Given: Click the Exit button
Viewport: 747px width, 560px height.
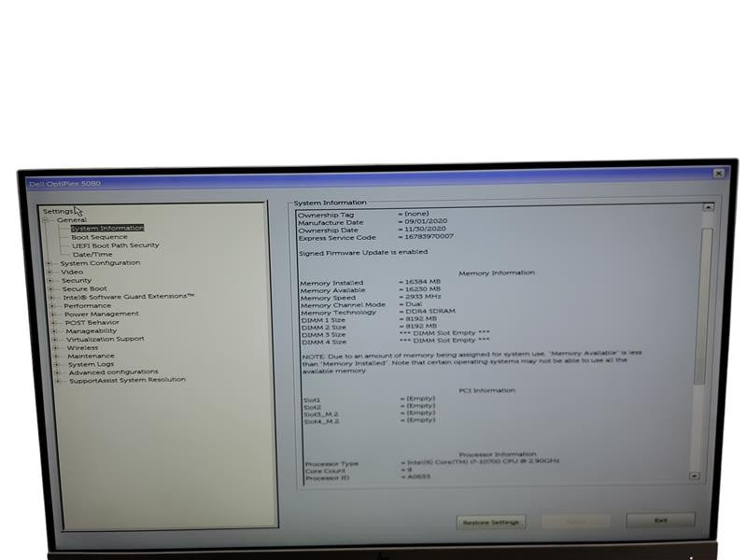Looking at the screenshot, I should pos(660,521).
